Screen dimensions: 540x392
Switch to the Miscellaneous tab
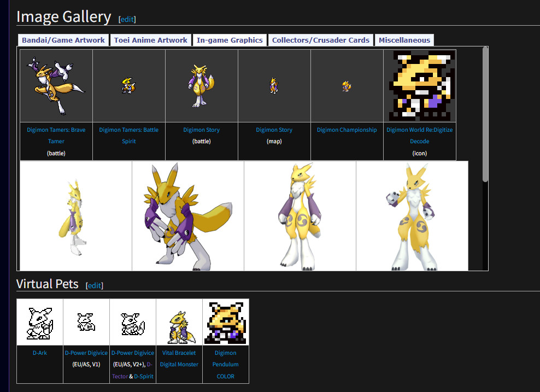[x=404, y=40]
